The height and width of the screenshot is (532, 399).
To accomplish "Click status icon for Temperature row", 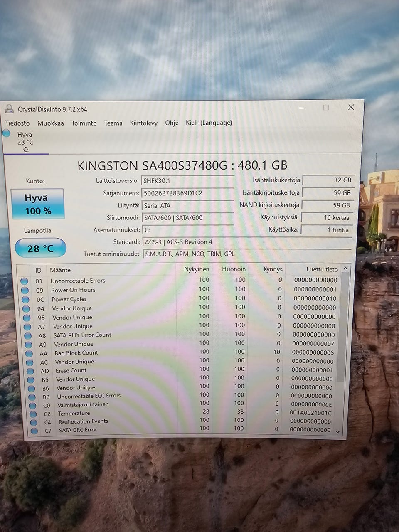I will point(33,414).
